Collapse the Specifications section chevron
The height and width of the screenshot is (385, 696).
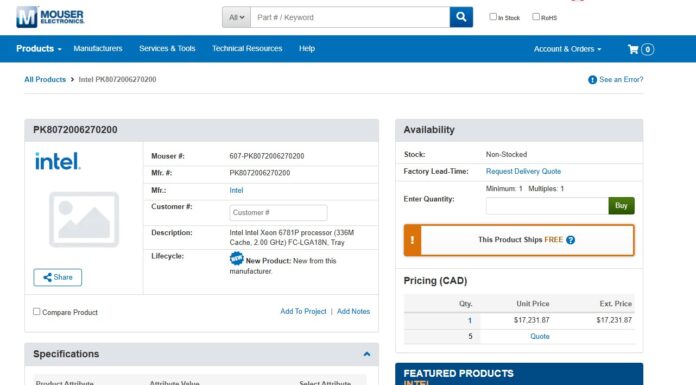[x=367, y=354]
